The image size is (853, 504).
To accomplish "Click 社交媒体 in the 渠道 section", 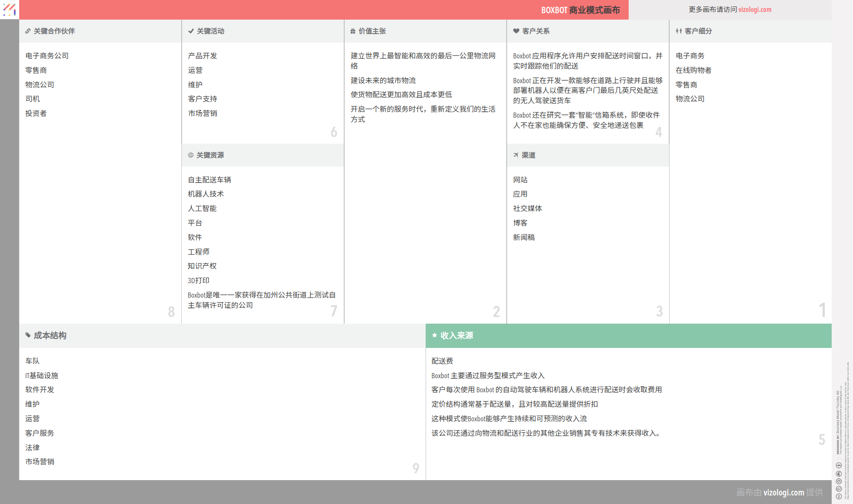I will [527, 209].
